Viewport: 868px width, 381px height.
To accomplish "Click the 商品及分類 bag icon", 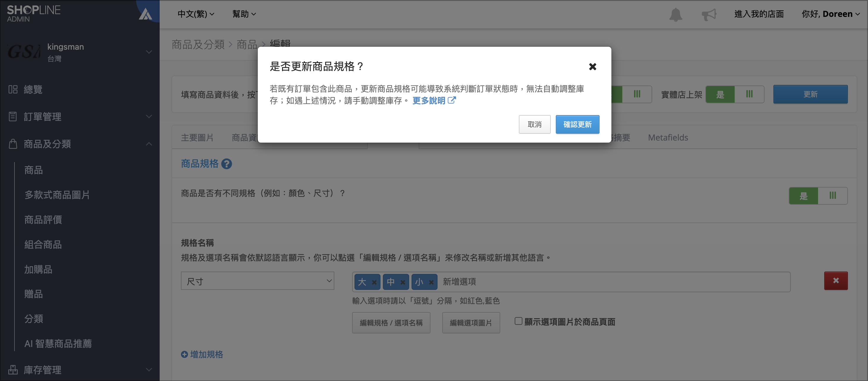I will [13, 144].
